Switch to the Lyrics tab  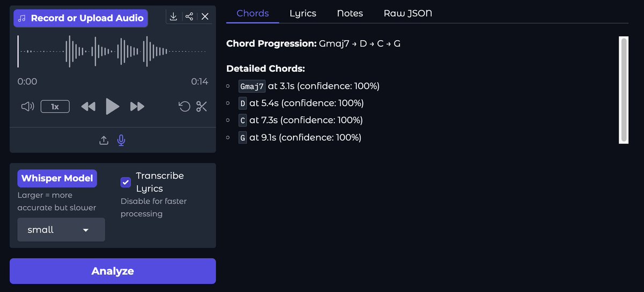[x=303, y=13]
